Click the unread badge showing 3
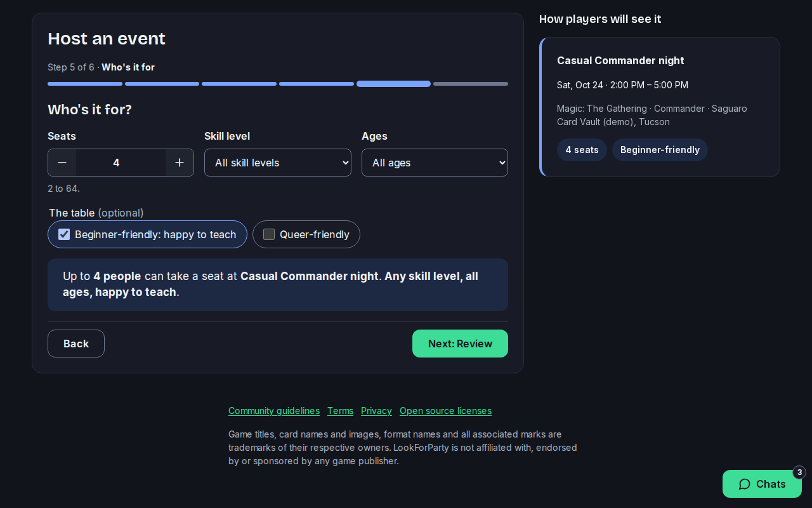Screen dimensions: 812x508 tap(799, 472)
